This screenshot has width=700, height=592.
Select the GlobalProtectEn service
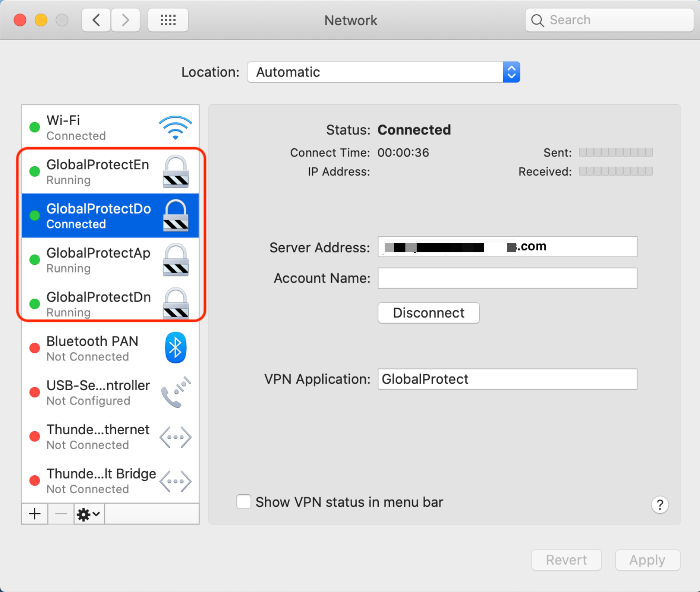tap(110, 172)
